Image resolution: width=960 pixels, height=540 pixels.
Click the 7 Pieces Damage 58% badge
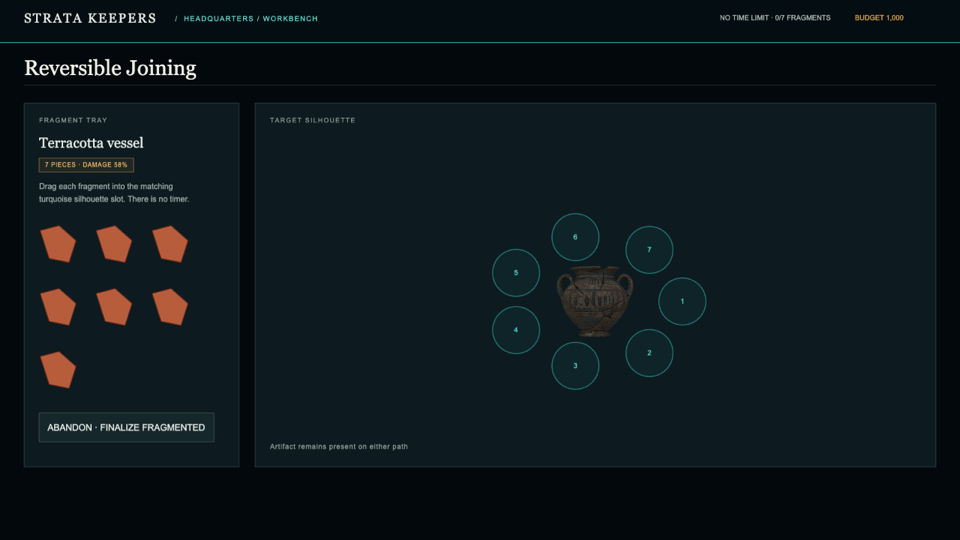coord(86,165)
